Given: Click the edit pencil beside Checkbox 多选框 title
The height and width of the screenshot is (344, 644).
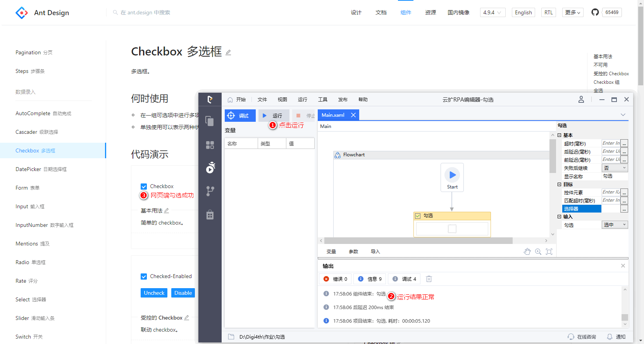Looking at the screenshot, I should [x=228, y=52].
